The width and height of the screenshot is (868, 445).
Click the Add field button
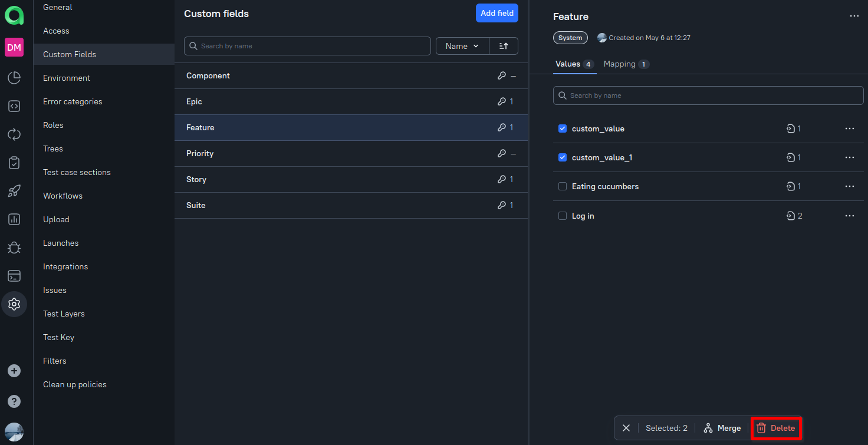click(497, 13)
